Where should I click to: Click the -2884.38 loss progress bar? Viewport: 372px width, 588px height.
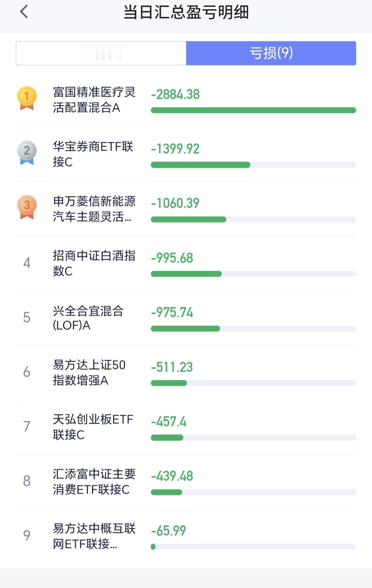tap(253, 110)
